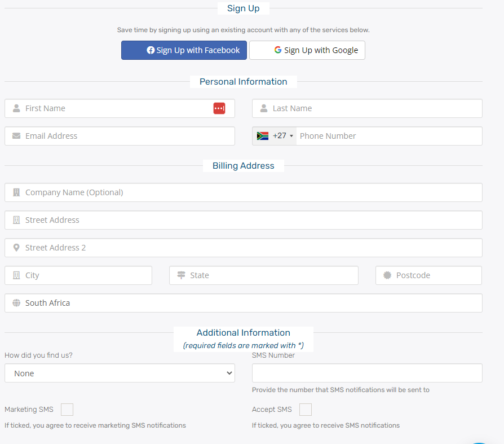Click the globe icon beside South Africa
The height and width of the screenshot is (444, 504).
pos(16,303)
